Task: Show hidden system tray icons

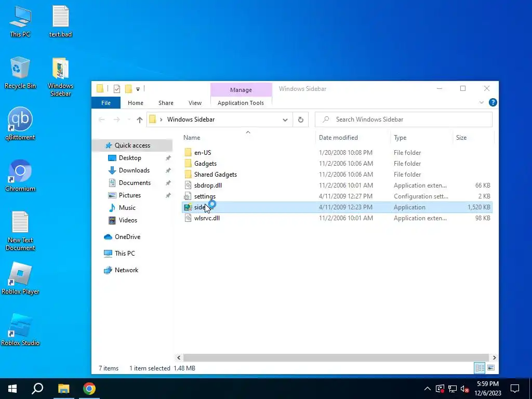Action: click(x=428, y=389)
